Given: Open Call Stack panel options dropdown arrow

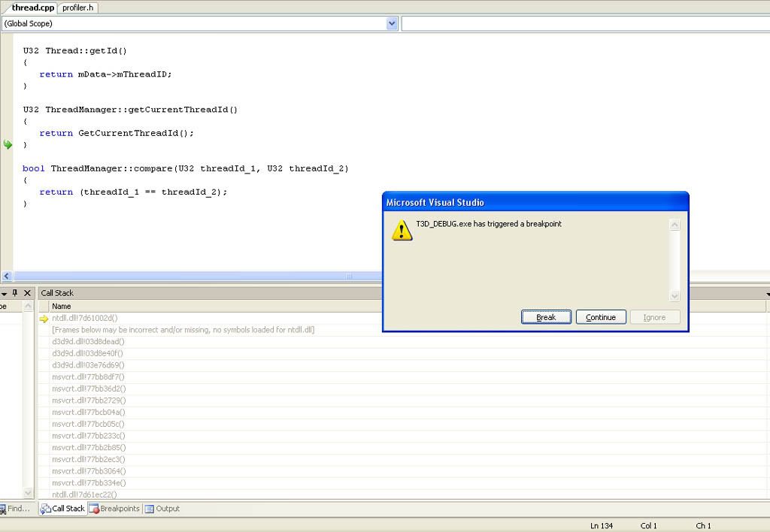Looking at the screenshot, I should click(767, 294).
